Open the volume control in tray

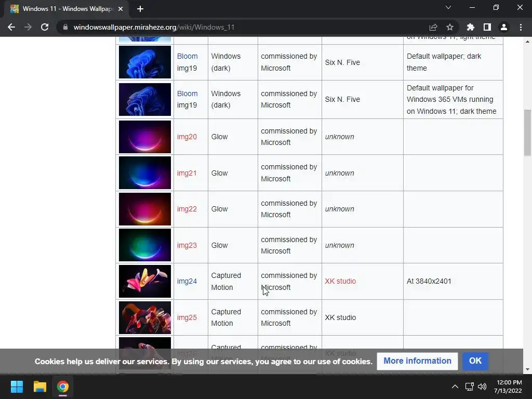[482, 387]
